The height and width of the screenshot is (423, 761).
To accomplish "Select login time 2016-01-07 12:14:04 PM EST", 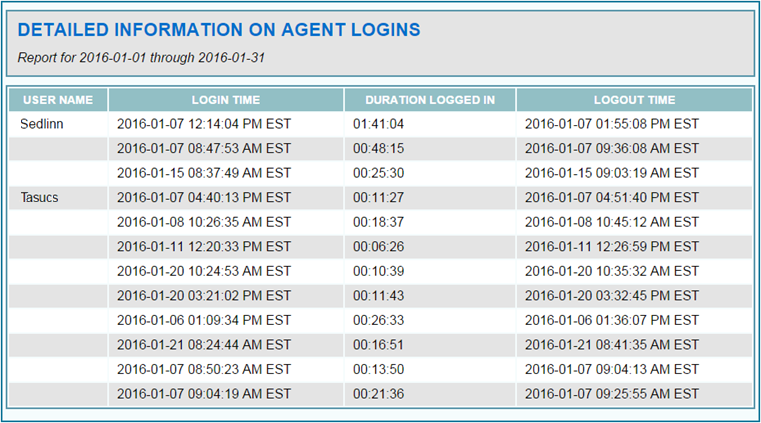I will 203,124.
